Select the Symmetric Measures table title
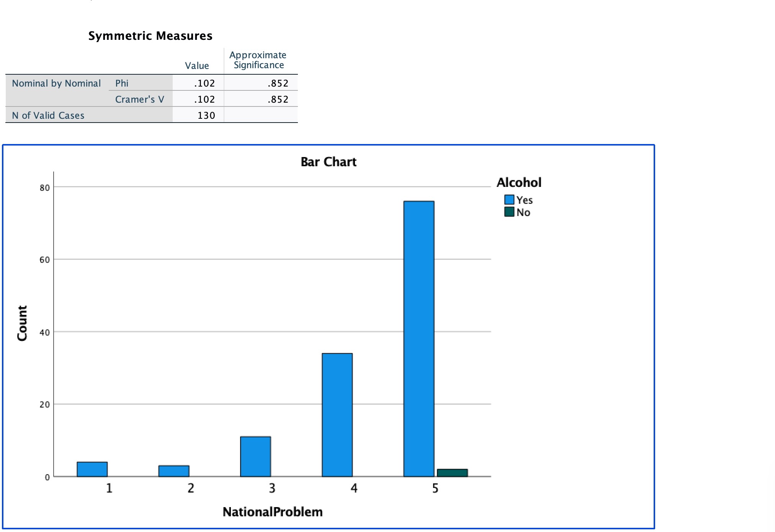This screenshot has height=532, width=775. coord(150,36)
